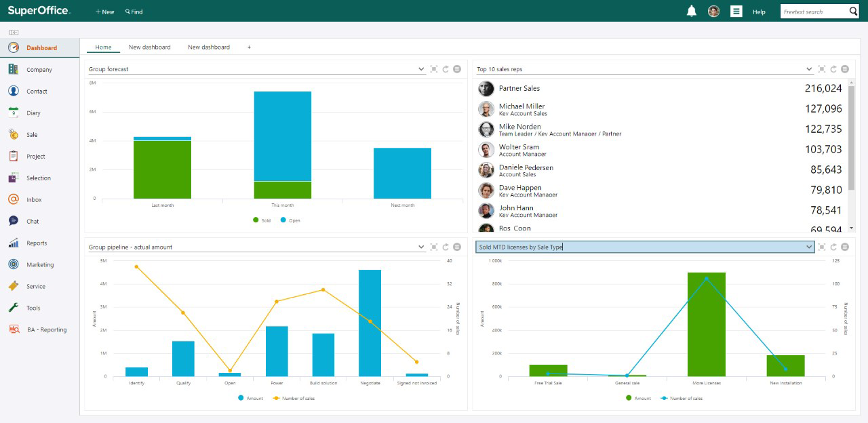The image size is (868, 423).
Task: Toggle Open series in Group forecast legend
Action: click(x=290, y=220)
